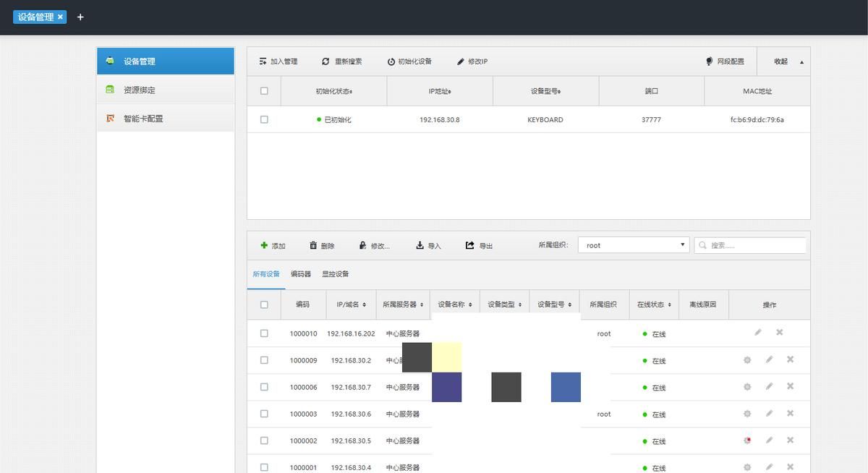Click IP 192.168.16.202 cell

(x=351, y=333)
